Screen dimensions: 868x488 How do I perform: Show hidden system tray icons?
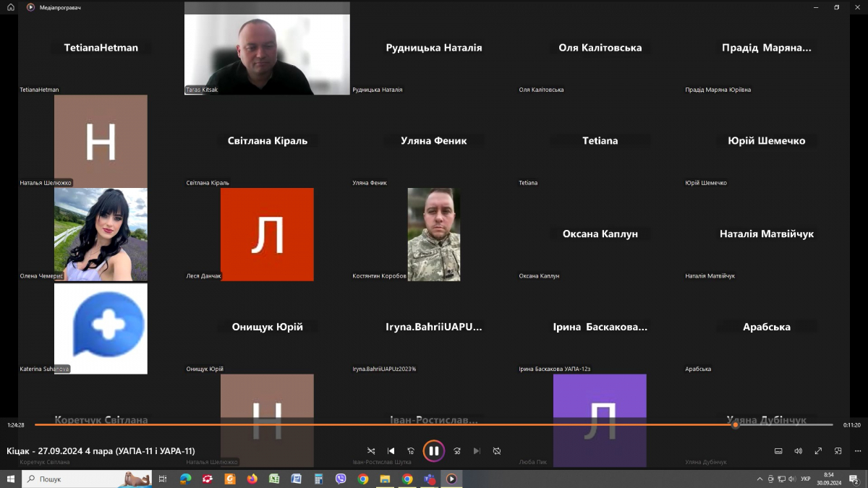(759, 479)
